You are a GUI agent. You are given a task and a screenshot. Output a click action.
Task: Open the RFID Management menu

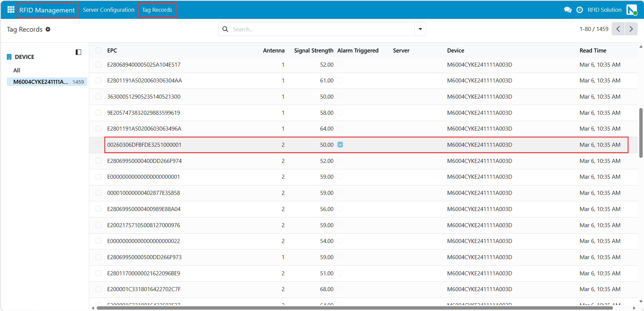(x=47, y=10)
